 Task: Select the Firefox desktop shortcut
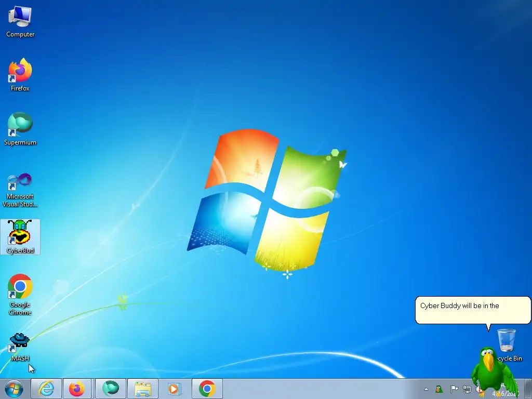pos(20,75)
